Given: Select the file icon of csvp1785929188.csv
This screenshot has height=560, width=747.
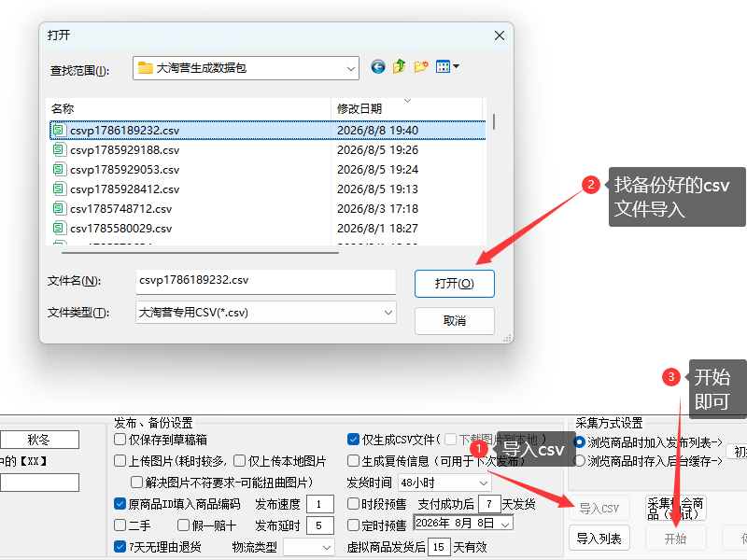Looking at the screenshot, I should click(59, 150).
